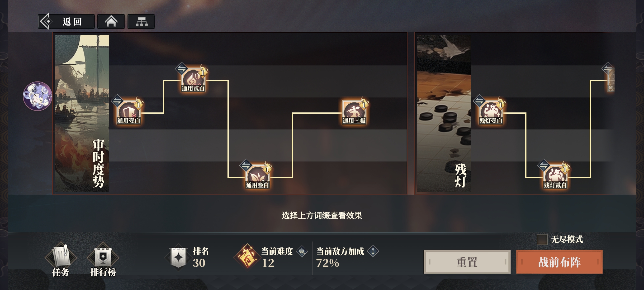Screen dimensions: 644x290
Task: Select the 通用贰白 affix node
Action: tap(193, 80)
